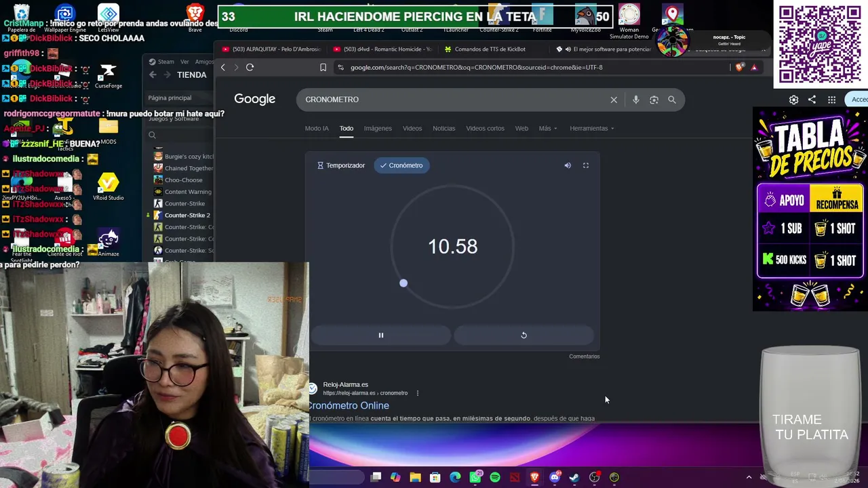868x488 pixels.
Task: Open Brave Rewards triangle icon
Action: 753,67
